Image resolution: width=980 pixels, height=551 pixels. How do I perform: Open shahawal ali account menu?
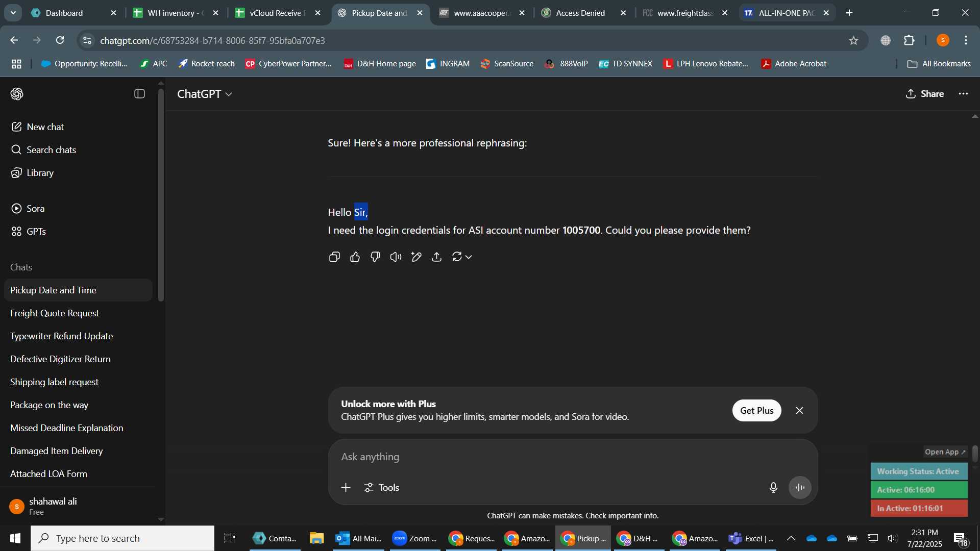point(78,507)
